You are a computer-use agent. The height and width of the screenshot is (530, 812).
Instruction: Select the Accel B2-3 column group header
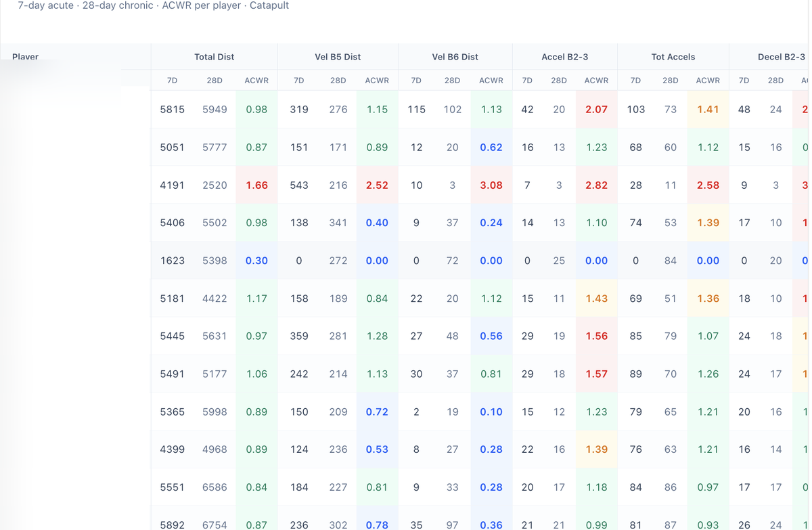564,57
